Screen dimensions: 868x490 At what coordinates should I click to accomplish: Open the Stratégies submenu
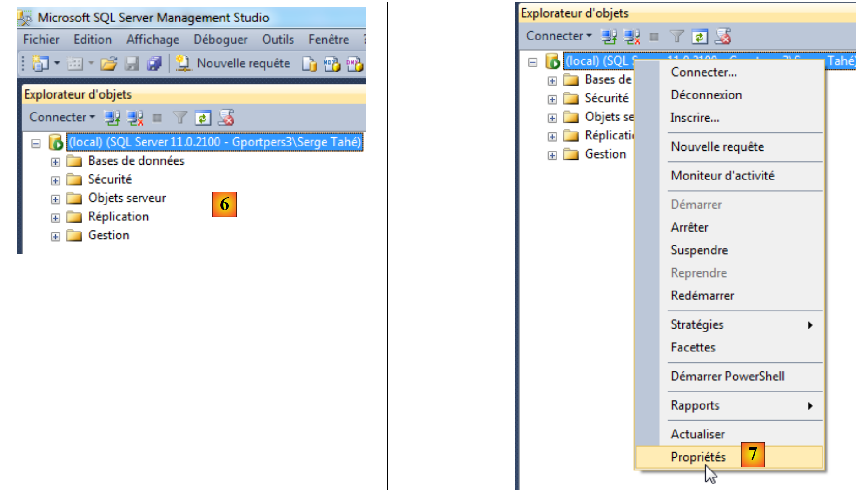(697, 324)
